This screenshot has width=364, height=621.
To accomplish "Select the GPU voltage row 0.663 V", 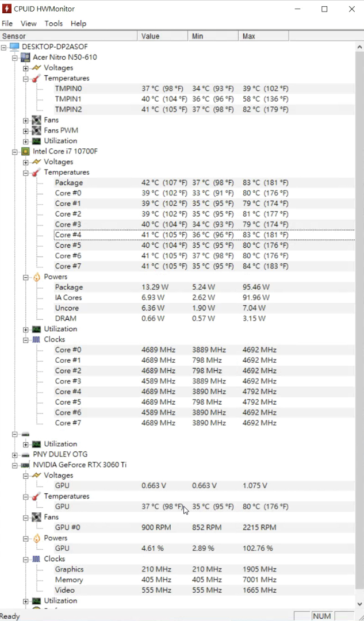I will pos(204,485).
